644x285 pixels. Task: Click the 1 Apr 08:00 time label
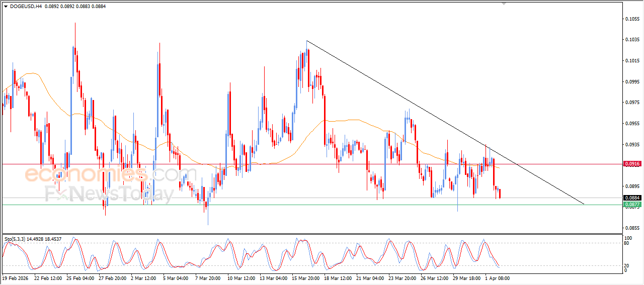coord(497,278)
